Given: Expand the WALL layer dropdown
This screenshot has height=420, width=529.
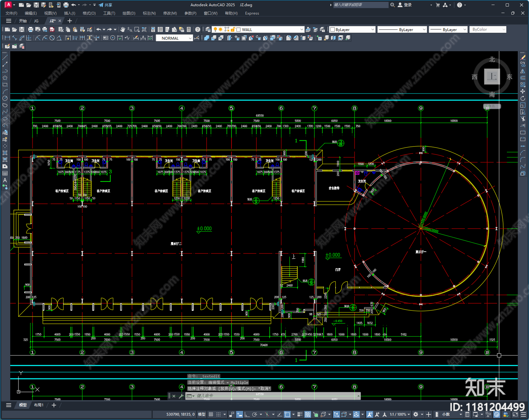Looking at the screenshot, I should [301, 29].
